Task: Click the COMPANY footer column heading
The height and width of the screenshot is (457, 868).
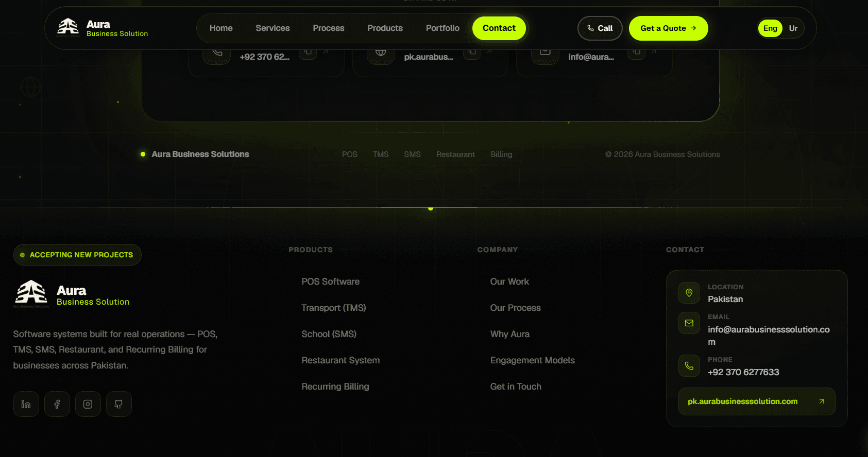Action: tap(498, 250)
